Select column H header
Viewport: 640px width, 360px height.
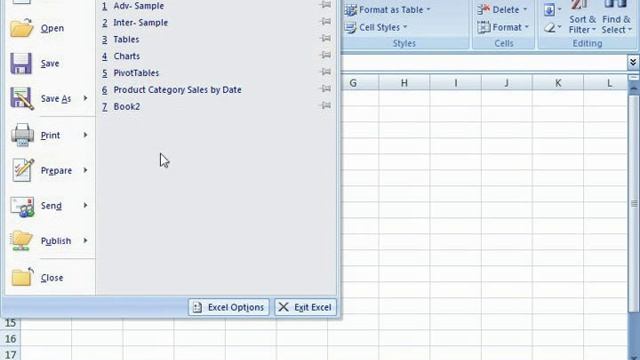click(404, 83)
